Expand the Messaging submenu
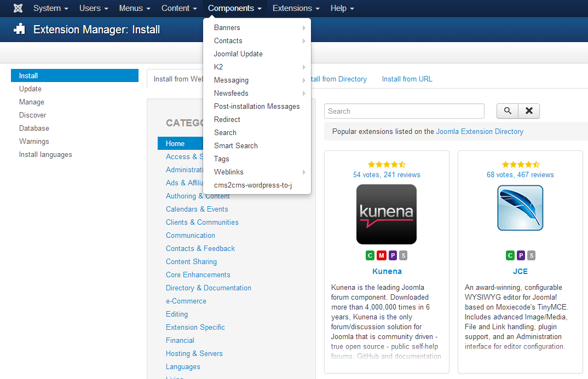This screenshot has width=588, height=379. 257,80
